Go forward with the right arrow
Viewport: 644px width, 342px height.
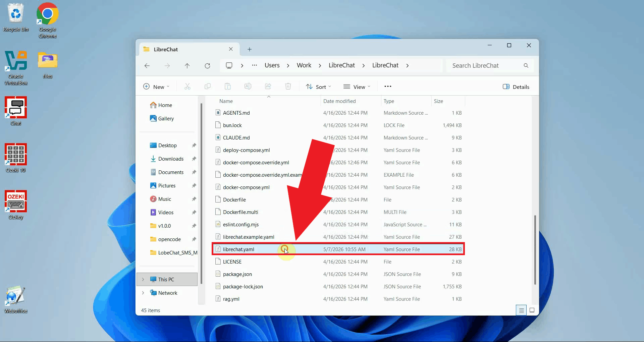click(x=167, y=66)
